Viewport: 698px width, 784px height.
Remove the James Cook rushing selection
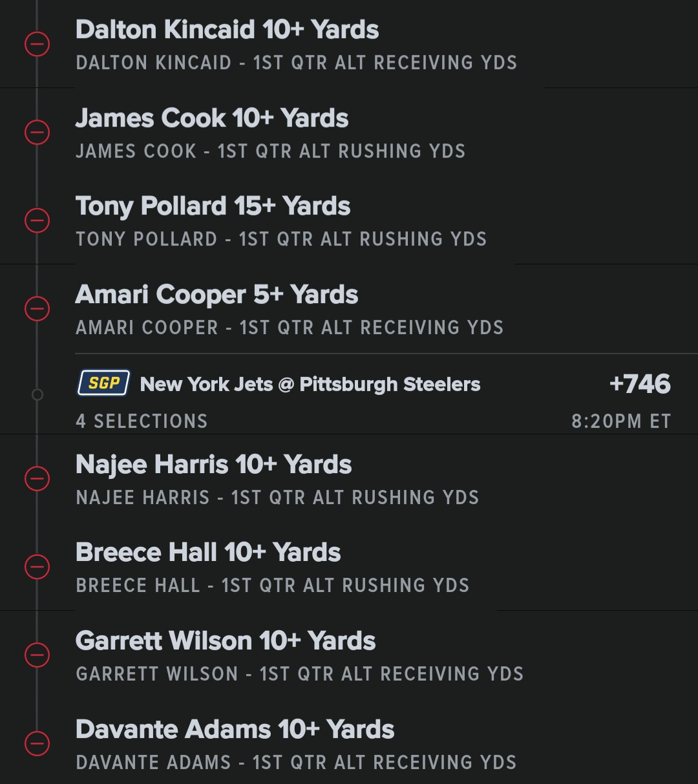coord(37,132)
